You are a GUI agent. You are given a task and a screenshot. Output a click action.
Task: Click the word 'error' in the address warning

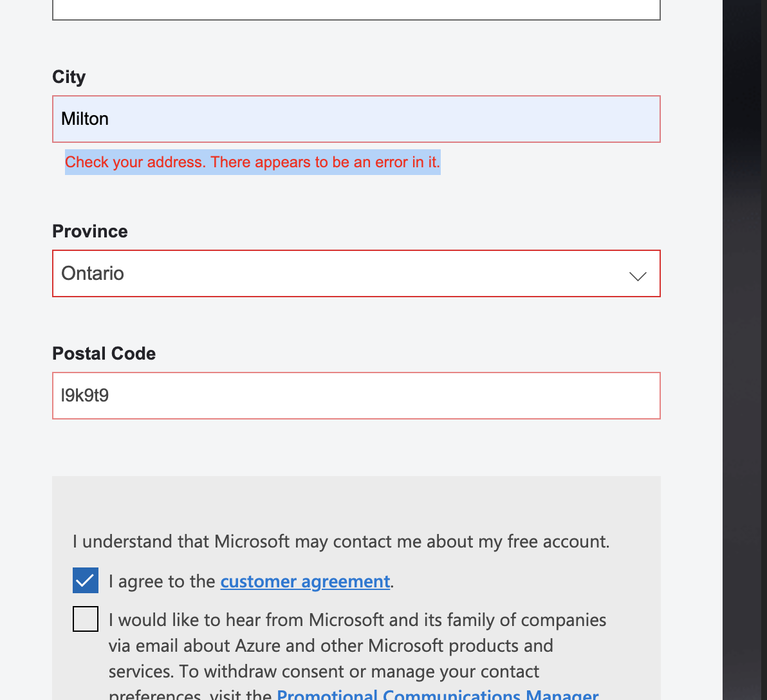(x=391, y=162)
